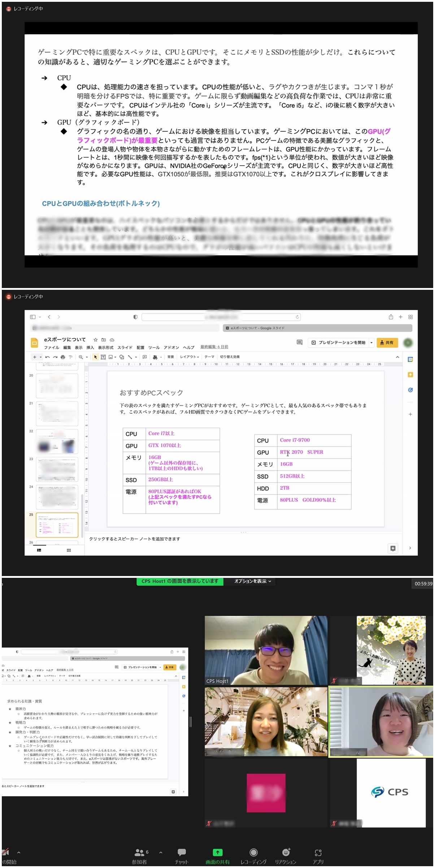
Task: Open the 編集 menu
Action: coord(67,348)
